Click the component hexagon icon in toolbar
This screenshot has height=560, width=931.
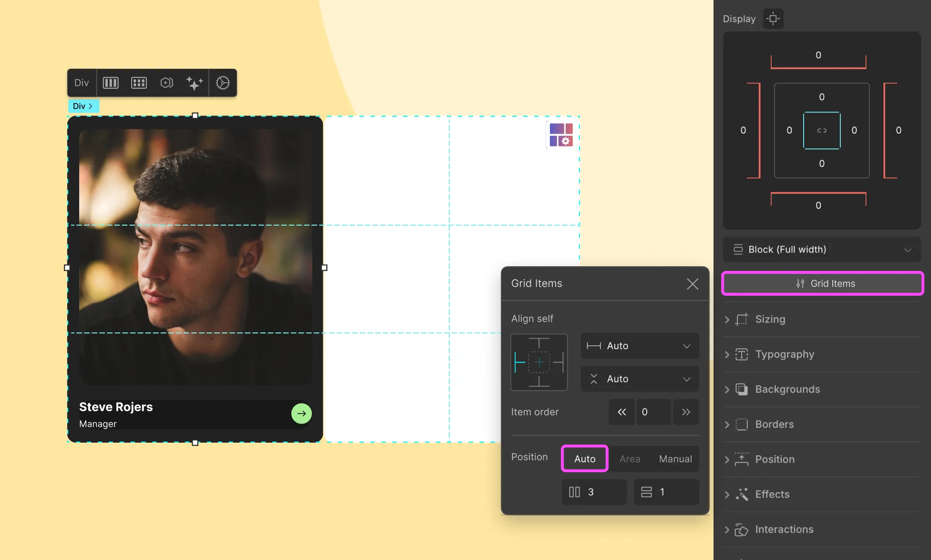pyautogui.click(x=166, y=83)
